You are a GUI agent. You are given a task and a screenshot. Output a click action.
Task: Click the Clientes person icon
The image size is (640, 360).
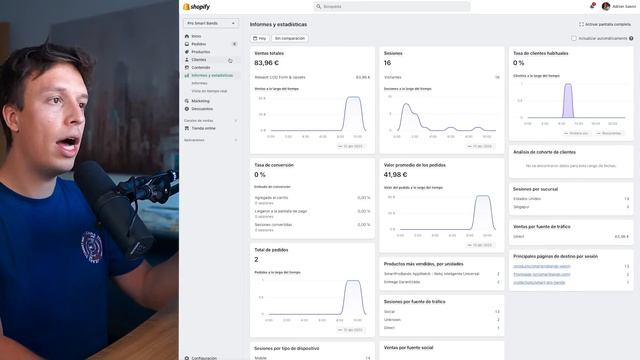coord(187,60)
